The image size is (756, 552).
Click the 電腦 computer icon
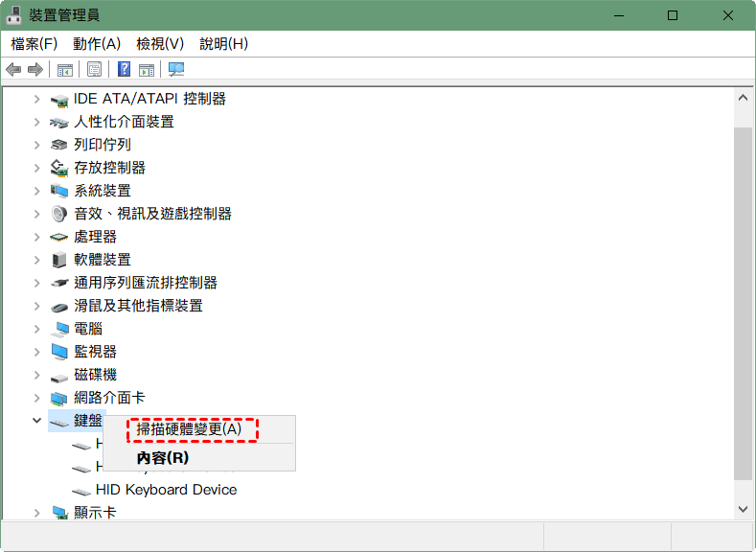coord(59,330)
